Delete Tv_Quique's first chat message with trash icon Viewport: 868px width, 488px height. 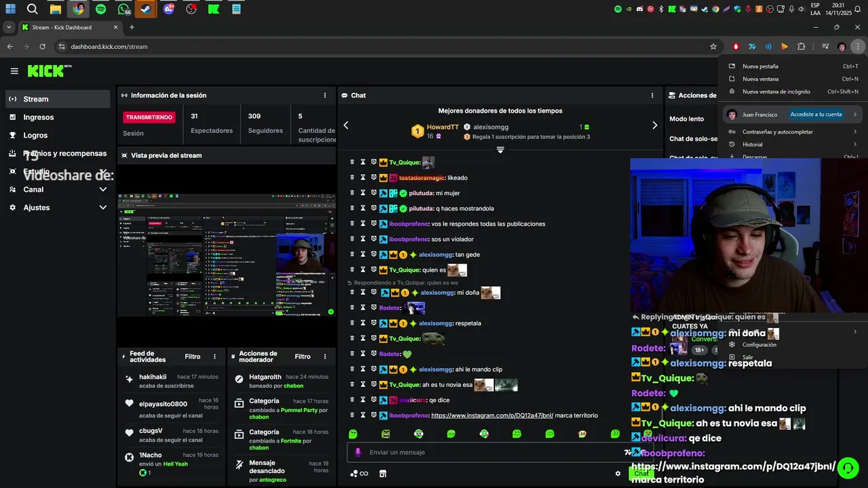352,162
